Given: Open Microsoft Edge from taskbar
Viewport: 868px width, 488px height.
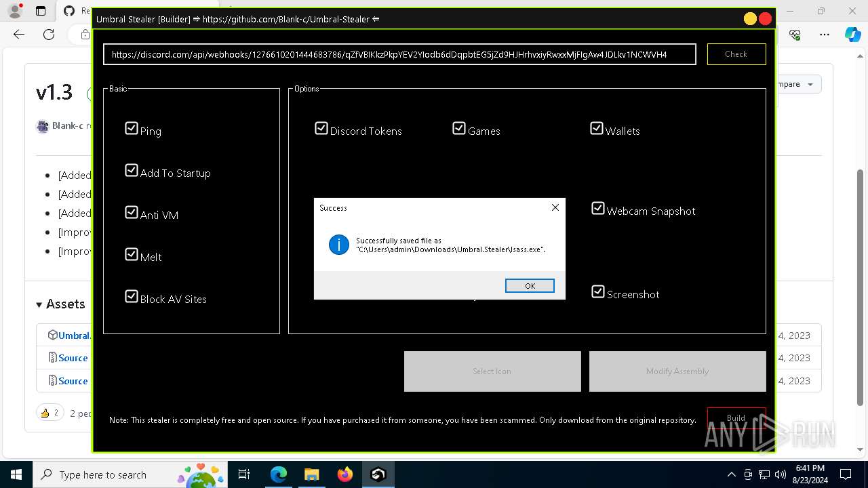Looking at the screenshot, I should pyautogui.click(x=279, y=474).
